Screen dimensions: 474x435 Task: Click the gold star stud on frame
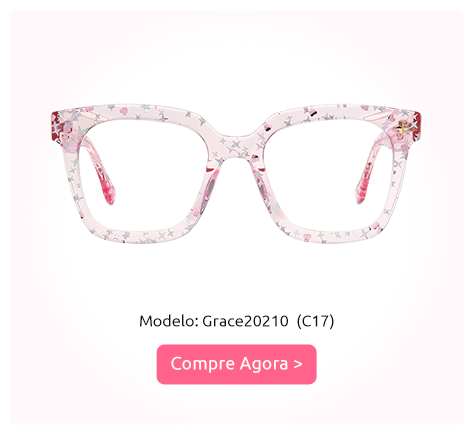coord(403,128)
